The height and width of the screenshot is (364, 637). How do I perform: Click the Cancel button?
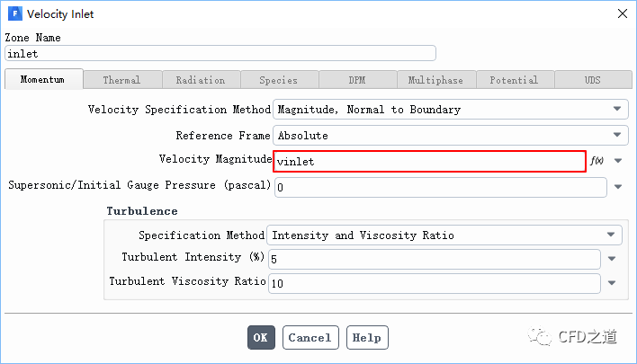[310, 338]
